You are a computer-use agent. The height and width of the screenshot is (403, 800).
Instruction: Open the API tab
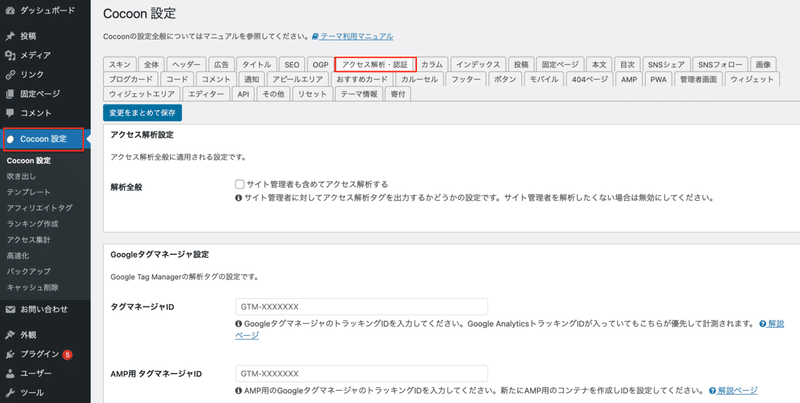(243, 94)
